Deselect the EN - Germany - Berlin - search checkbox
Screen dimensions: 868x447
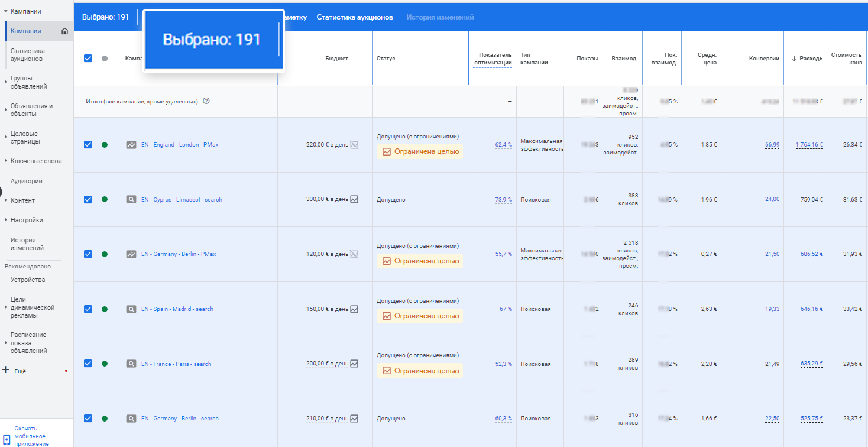point(88,419)
